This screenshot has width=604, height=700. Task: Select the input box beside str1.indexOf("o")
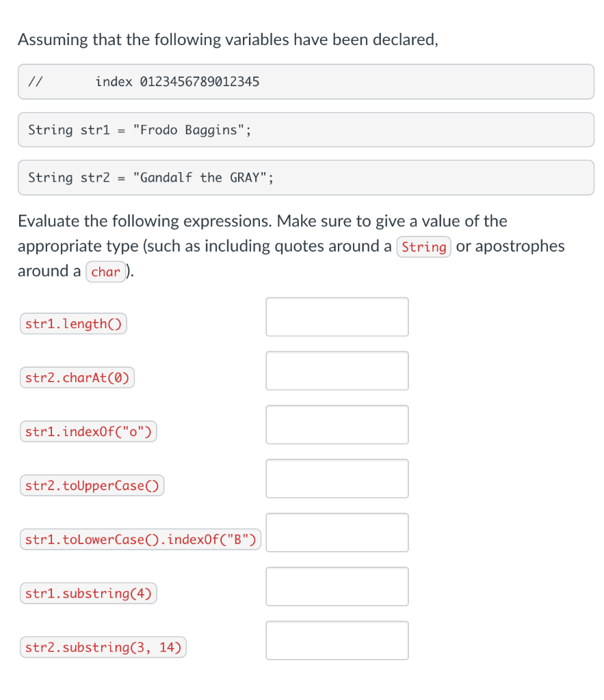point(337,425)
